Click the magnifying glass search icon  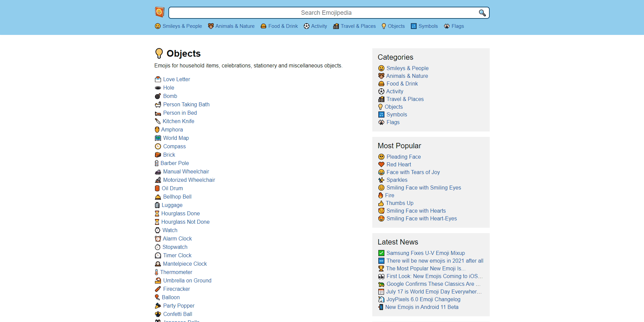coord(482,13)
